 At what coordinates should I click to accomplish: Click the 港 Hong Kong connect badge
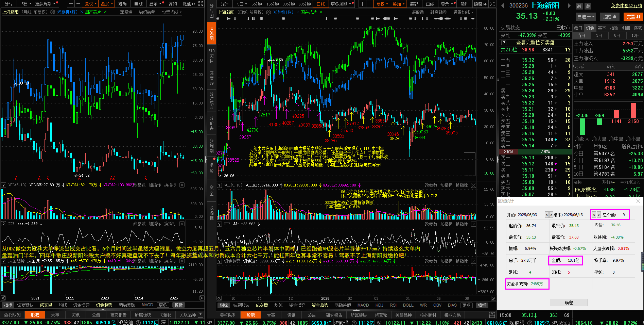587,6
